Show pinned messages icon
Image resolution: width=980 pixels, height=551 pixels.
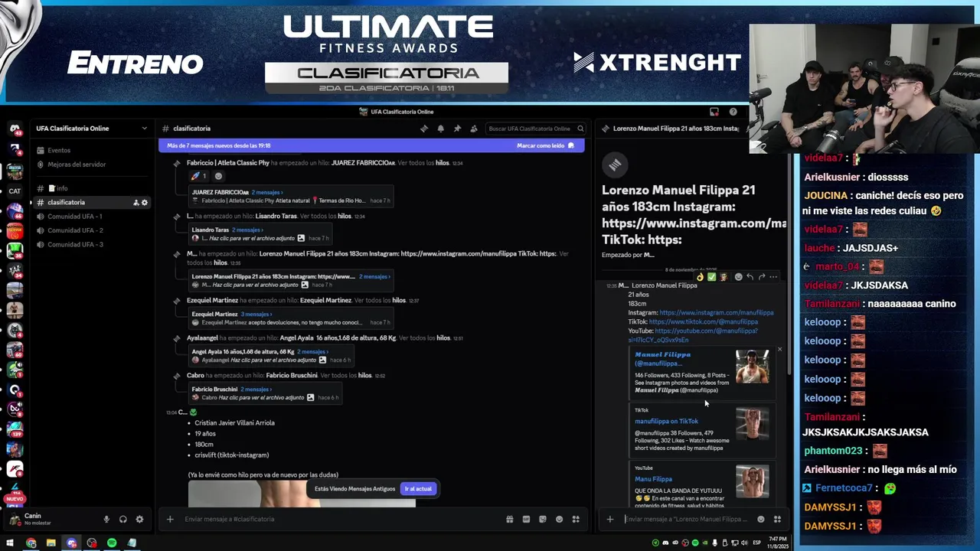(457, 129)
